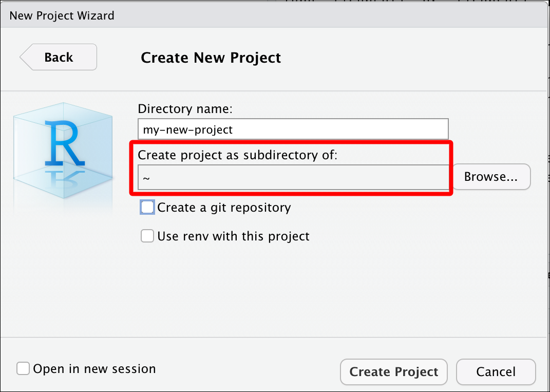This screenshot has height=392, width=550.
Task: Click the blue R cube project icon
Action: point(63,150)
